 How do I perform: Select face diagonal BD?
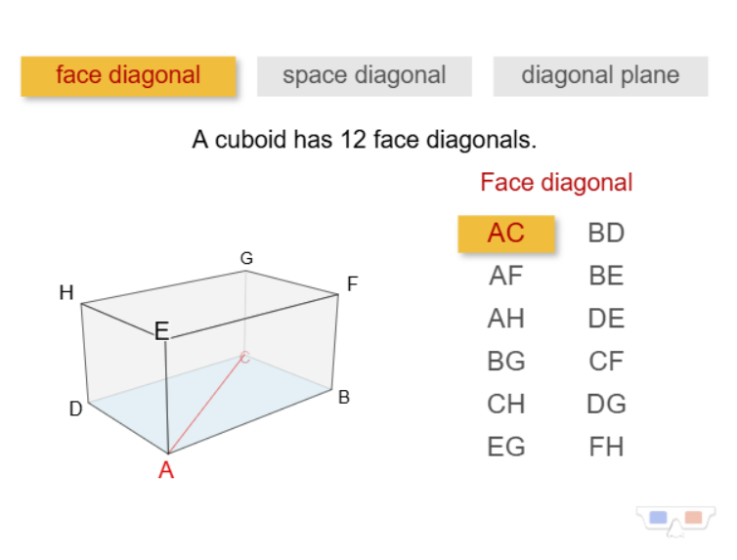pos(606,234)
